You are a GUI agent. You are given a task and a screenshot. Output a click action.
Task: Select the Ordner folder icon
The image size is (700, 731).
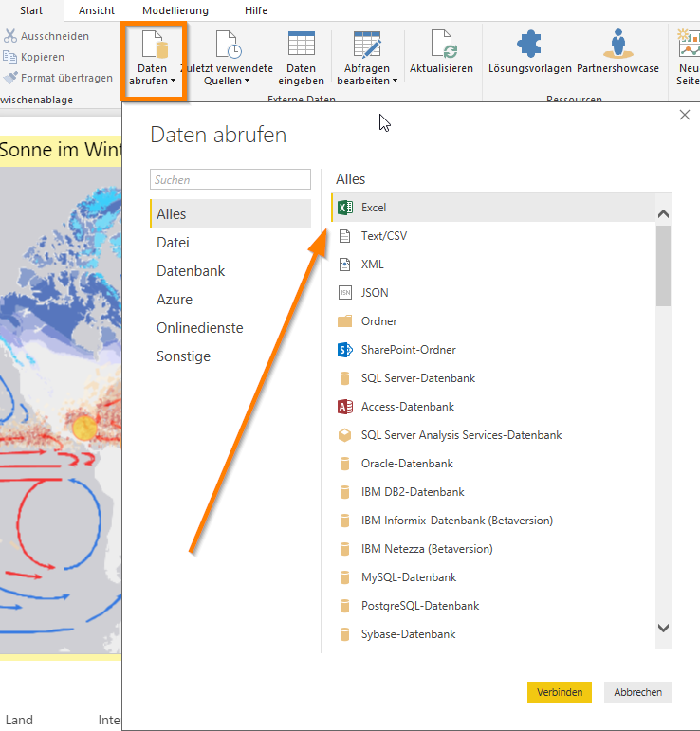point(344,321)
